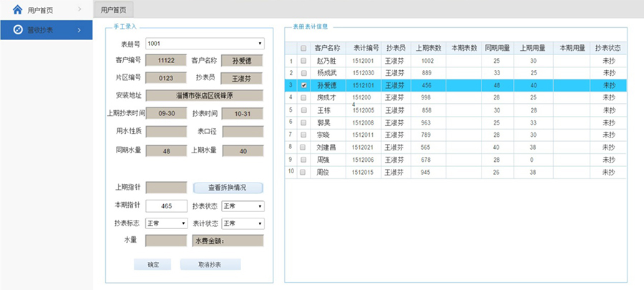Sort by the 上期表数 column header
Viewport: 644px width, 290px height.
(427, 48)
